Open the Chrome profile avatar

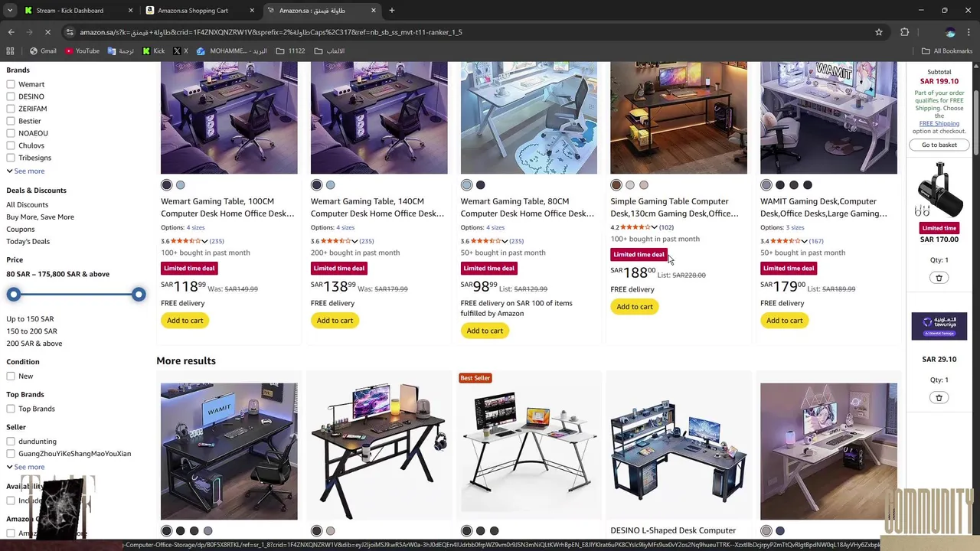(x=950, y=32)
